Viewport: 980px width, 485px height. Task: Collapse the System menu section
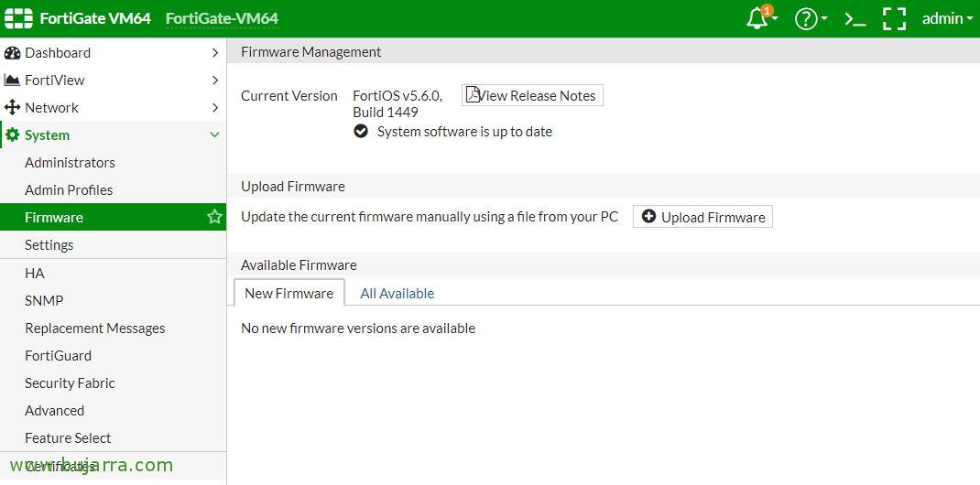(x=215, y=135)
